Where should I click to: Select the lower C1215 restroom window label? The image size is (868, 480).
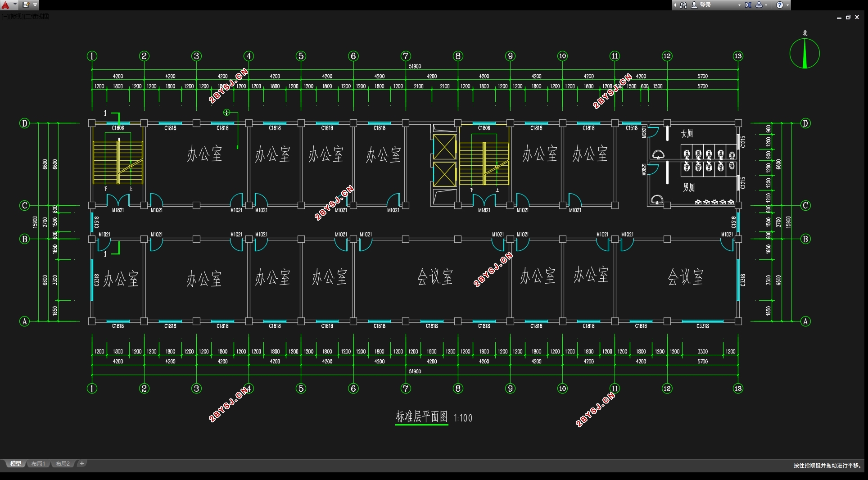pos(743,183)
